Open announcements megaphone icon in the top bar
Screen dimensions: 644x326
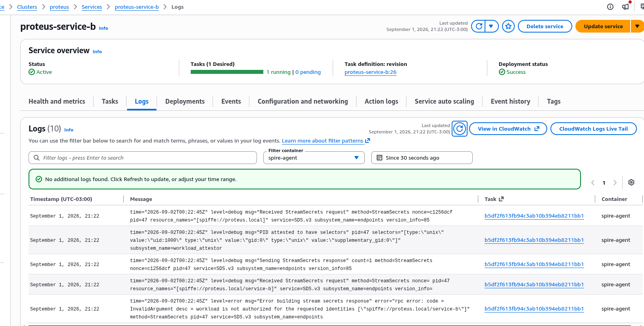pyautogui.click(x=625, y=7)
